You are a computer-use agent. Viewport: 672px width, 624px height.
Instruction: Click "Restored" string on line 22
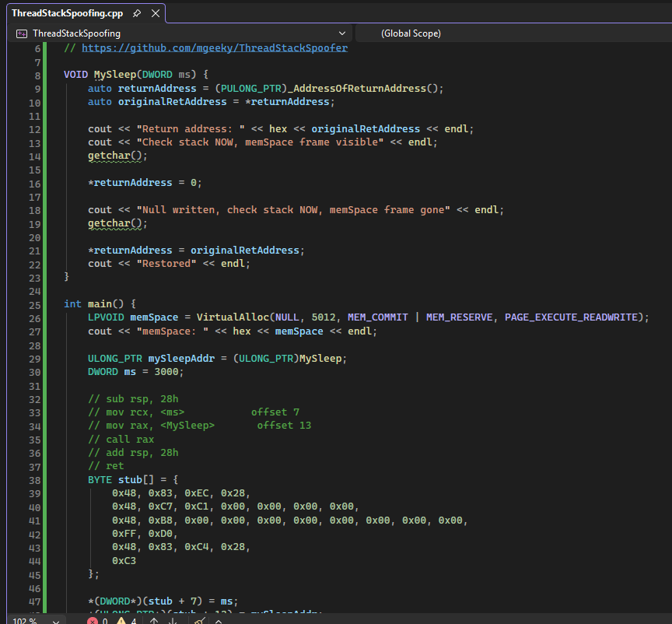(x=166, y=264)
